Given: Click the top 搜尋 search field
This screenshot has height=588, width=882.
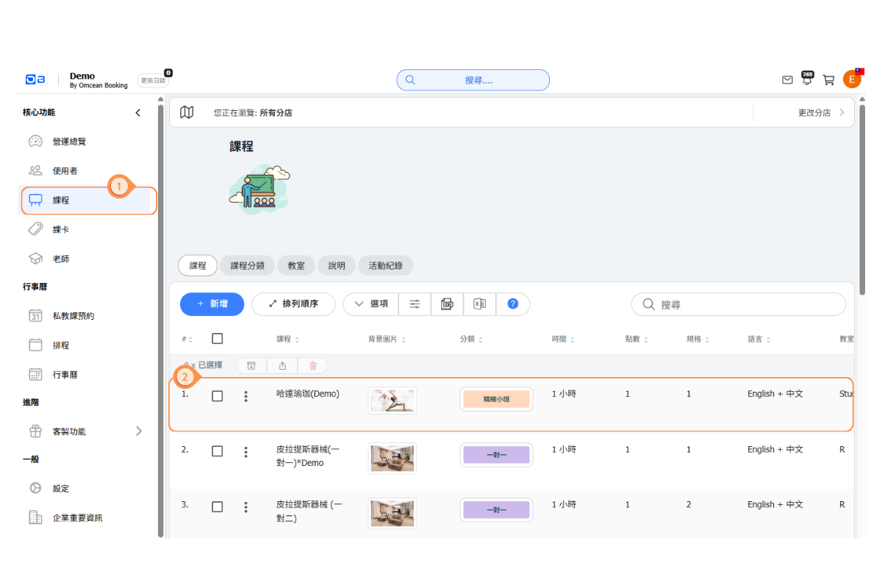Looking at the screenshot, I should click(x=473, y=80).
